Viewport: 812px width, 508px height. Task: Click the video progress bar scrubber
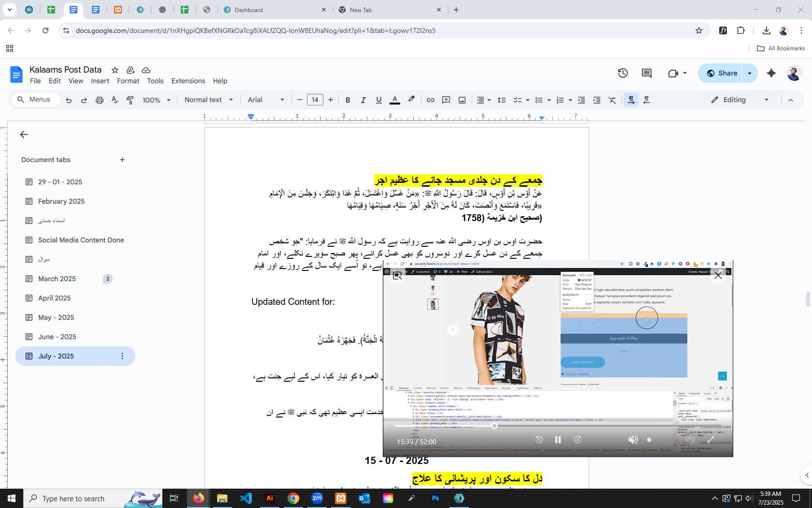coord(494,426)
